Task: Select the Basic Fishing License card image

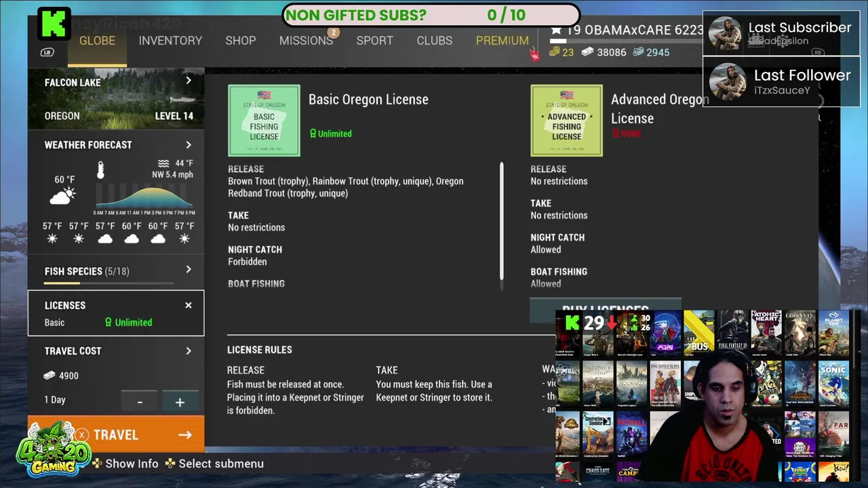Action: click(264, 121)
